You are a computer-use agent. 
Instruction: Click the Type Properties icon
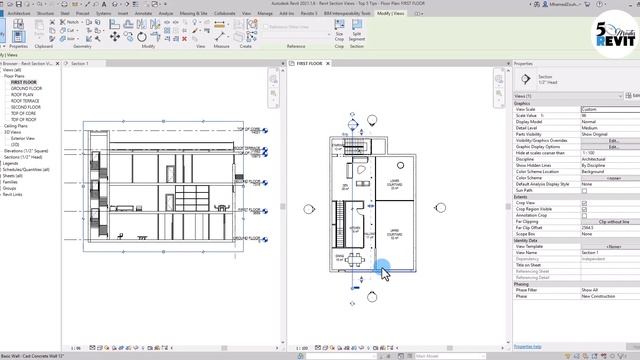pyautogui.click(x=18, y=24)
